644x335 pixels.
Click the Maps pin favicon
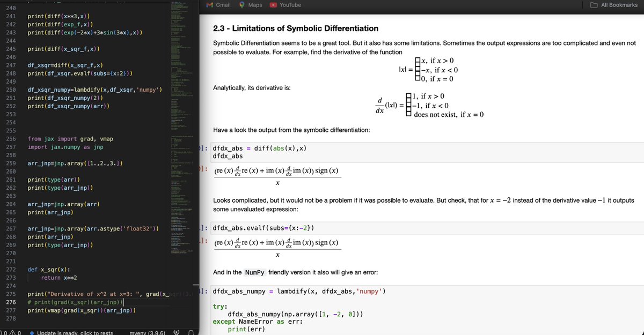click(x=243, y=5)
